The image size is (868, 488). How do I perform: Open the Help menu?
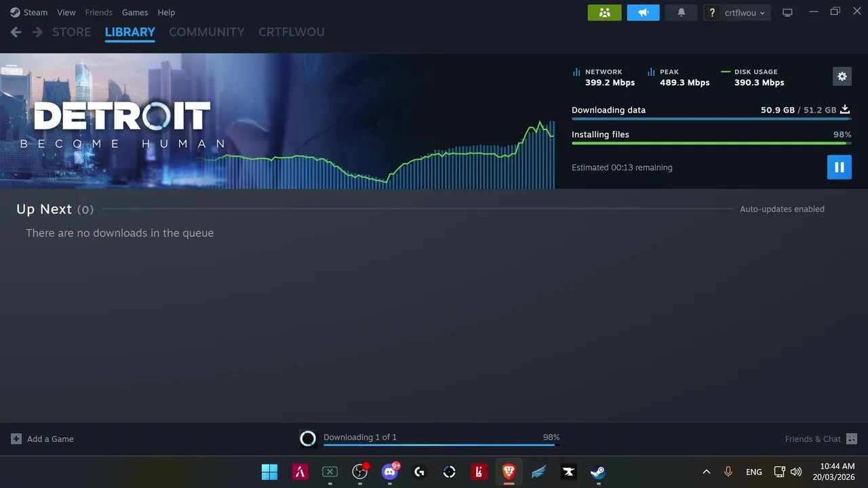point(166,12)
